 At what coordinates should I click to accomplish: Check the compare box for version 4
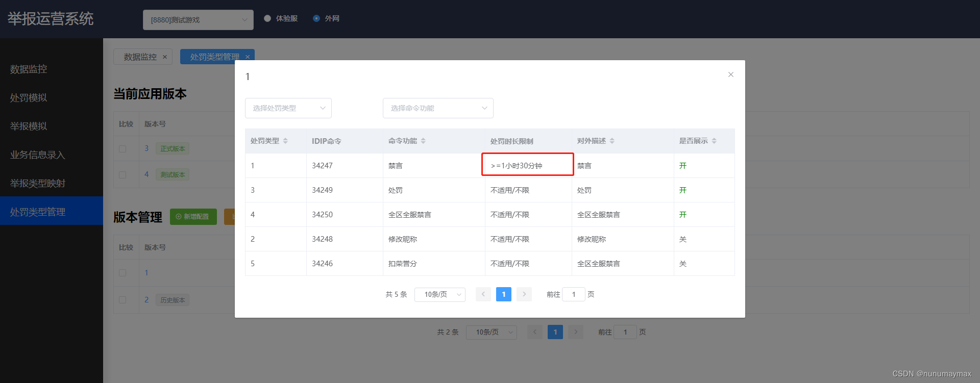click(122, 175)
